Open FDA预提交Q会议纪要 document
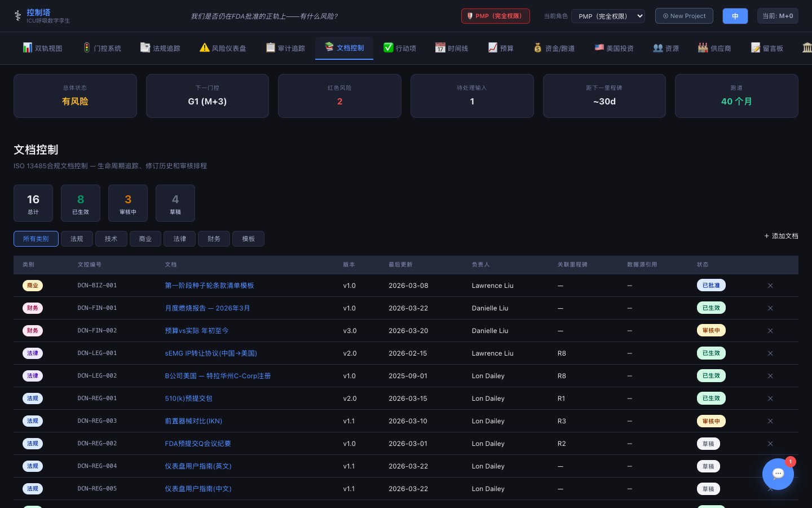 pyautogui.click(x=198, y=444)
